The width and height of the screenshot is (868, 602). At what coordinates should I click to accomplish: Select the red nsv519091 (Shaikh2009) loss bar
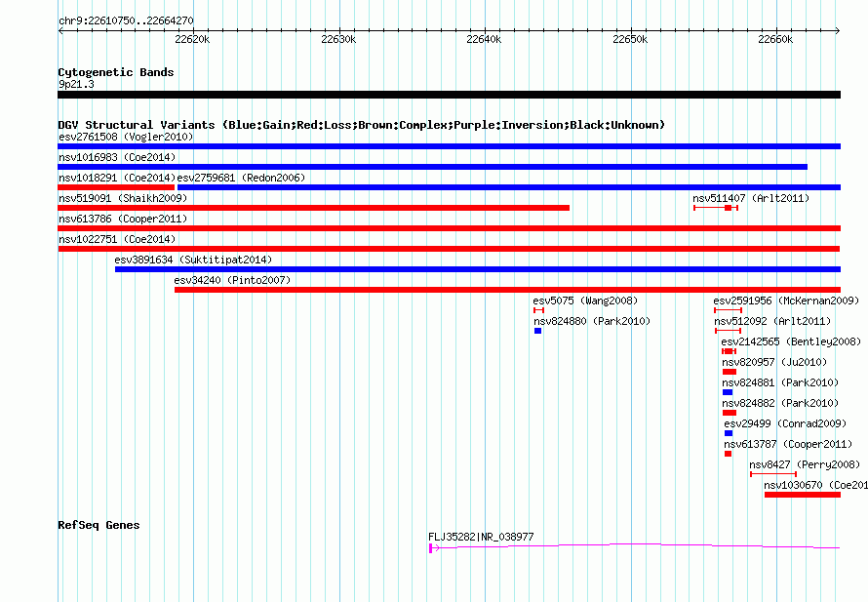click(x=313, y=208)
